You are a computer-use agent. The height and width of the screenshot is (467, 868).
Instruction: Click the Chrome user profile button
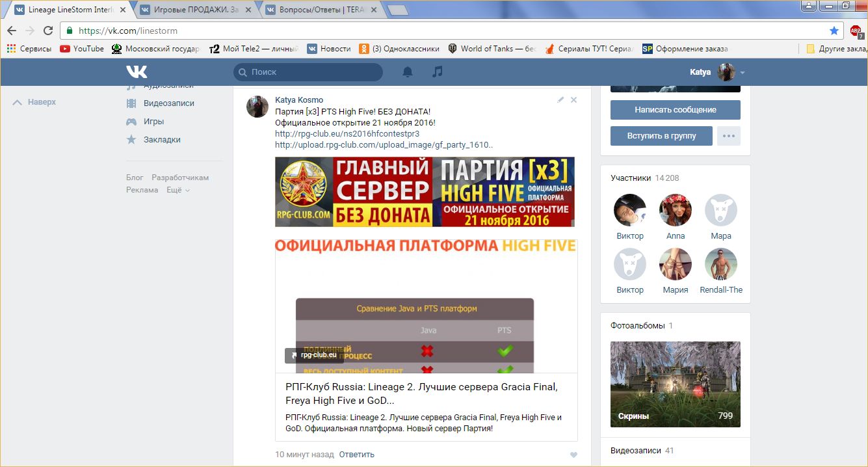point(809,5)
